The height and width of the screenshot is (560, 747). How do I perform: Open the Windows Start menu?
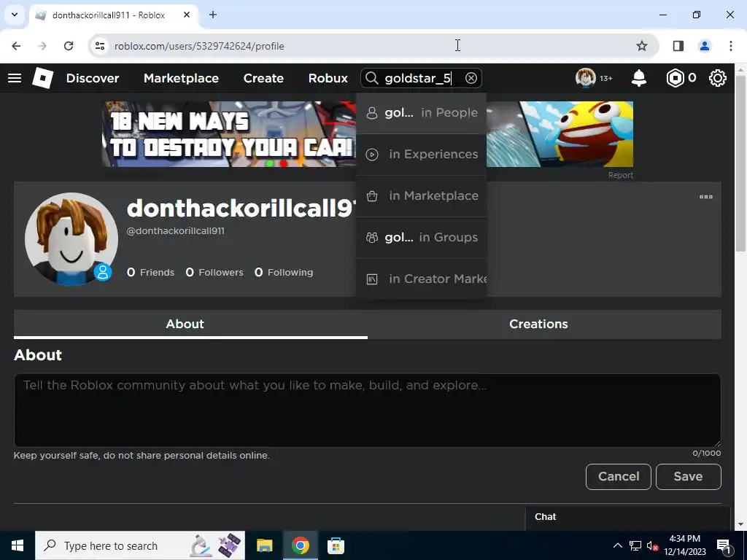18,545
